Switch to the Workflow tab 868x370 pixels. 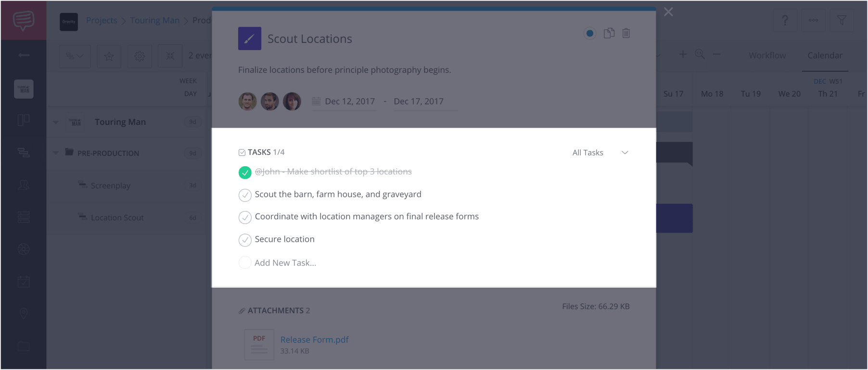(x=767, y=55)
